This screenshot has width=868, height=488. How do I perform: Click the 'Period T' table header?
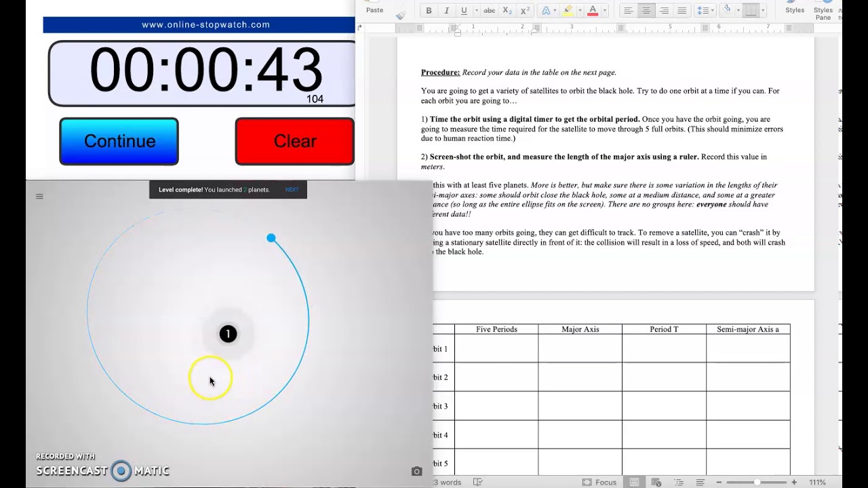click(664, 329)
